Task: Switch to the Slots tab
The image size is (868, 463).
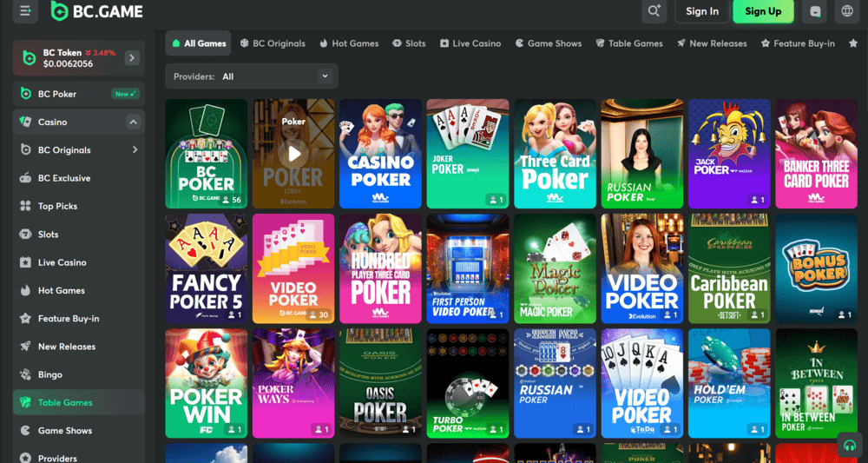Action: pyautogui.click(x=409, y=43)
